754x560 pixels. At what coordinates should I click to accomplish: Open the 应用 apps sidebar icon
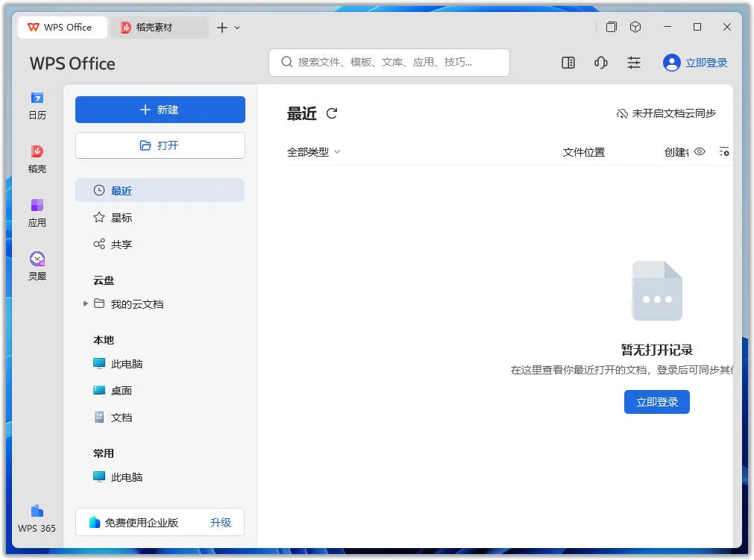pyautogui.click(x=37, y=213)
